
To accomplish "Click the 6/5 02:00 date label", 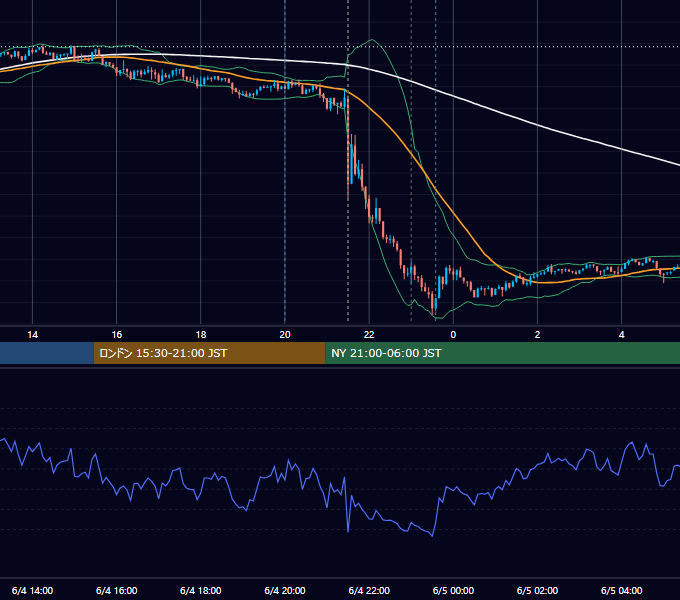I will (537, 590).
